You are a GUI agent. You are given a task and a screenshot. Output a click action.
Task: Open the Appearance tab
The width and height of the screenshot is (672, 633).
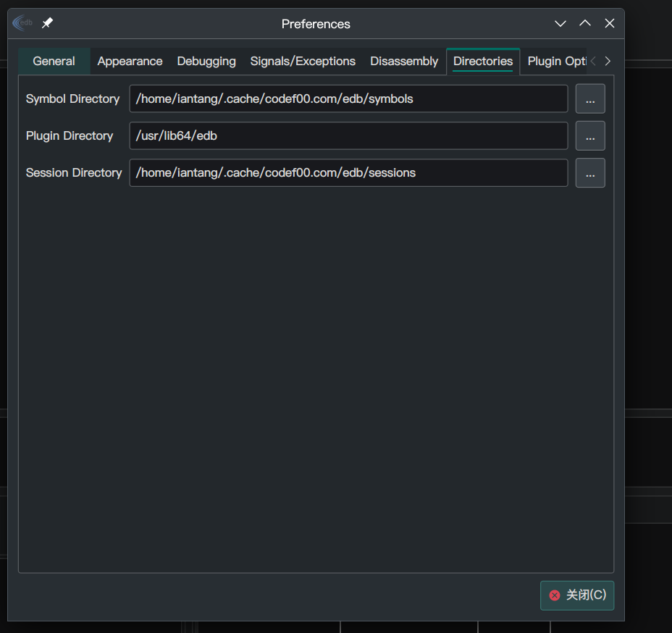[x=130, y=62]
